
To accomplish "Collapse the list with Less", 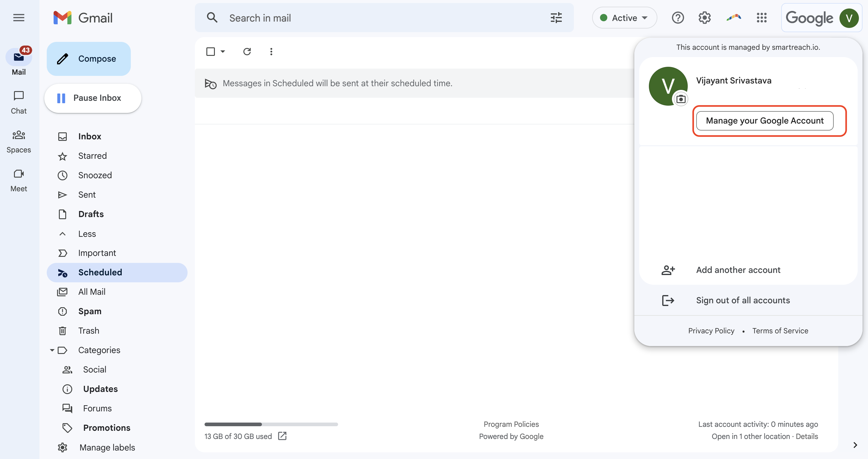I will pyautogui.click(x=86, y=233).
